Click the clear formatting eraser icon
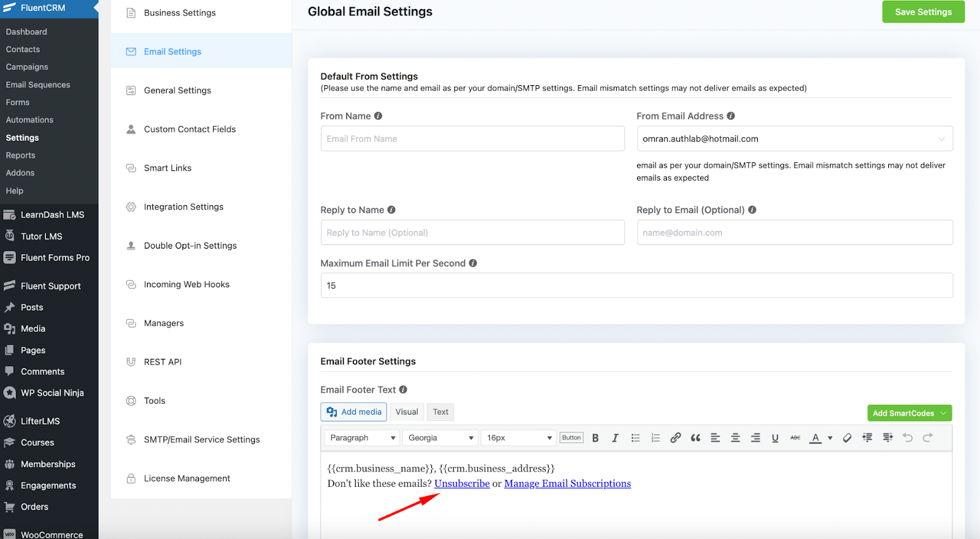Screen dimensions: 980x539 (847, 438)
